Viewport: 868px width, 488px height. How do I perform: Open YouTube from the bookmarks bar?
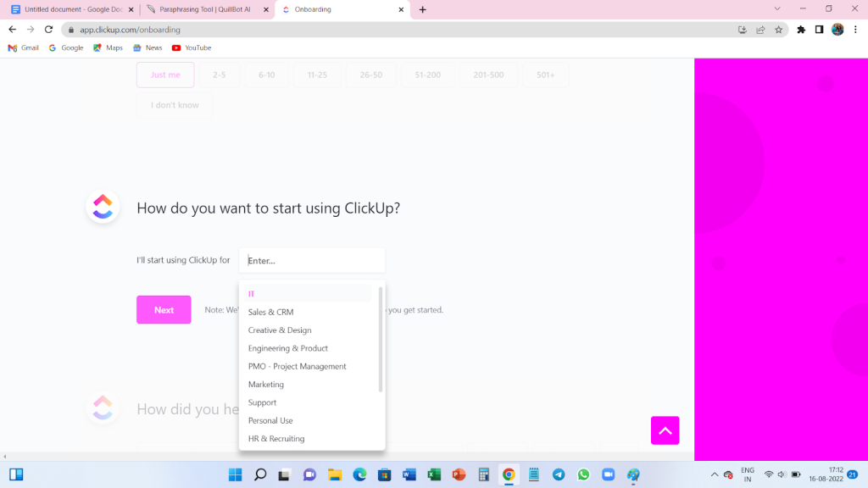pos(191,47)
